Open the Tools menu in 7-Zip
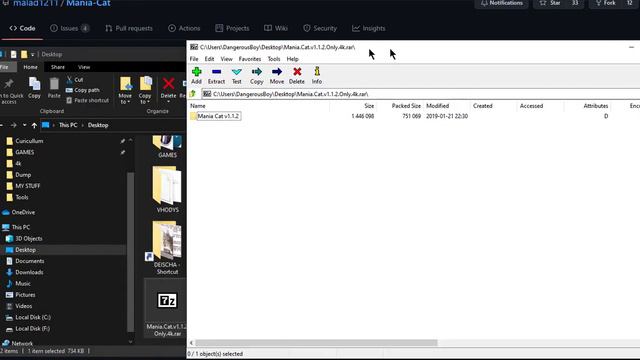Viewport: 640px width, 360px height. coord(274,59)
